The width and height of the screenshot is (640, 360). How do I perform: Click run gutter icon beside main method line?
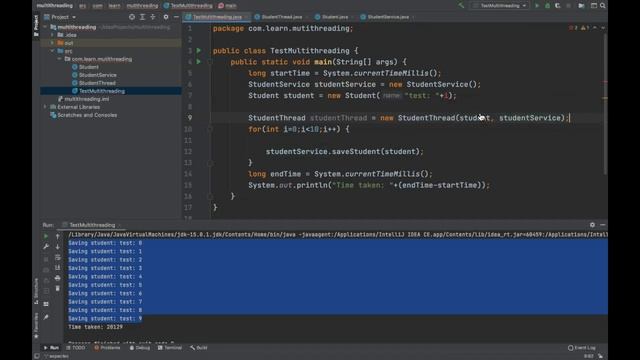click(199, 62)
